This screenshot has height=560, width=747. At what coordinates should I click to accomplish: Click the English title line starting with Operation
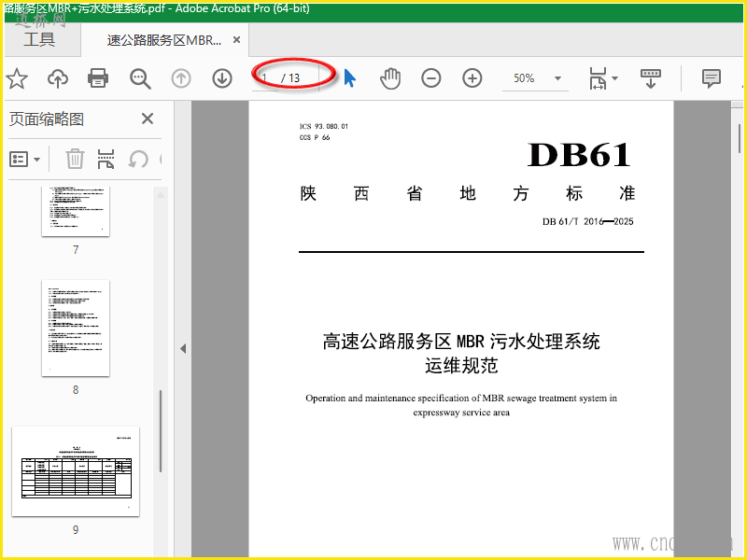point(461,399)
